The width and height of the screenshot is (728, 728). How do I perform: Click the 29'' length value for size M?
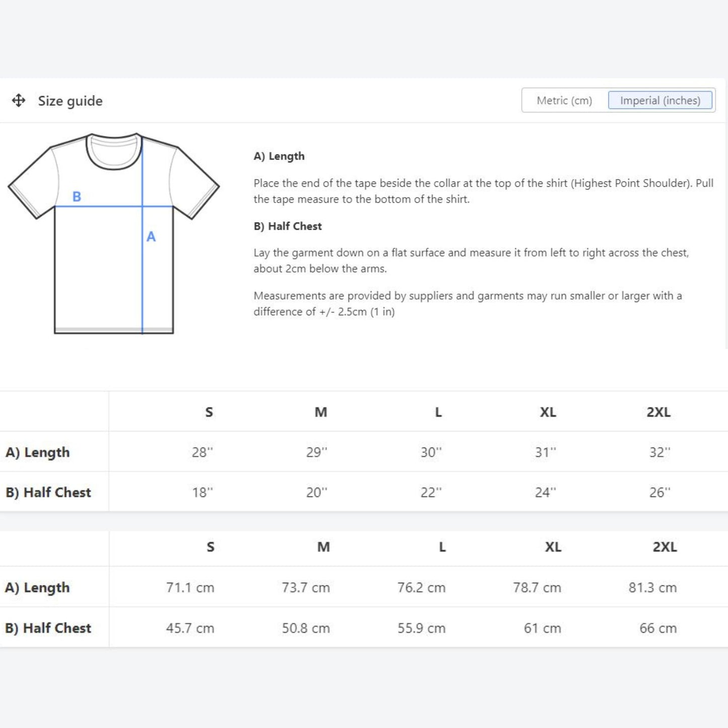[316, 452]
